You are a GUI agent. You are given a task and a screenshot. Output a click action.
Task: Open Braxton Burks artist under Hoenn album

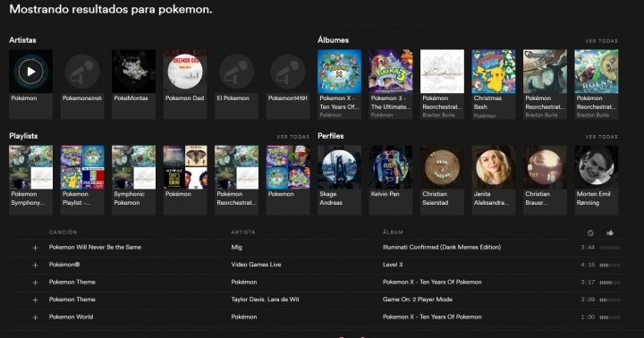coord(593,115)
